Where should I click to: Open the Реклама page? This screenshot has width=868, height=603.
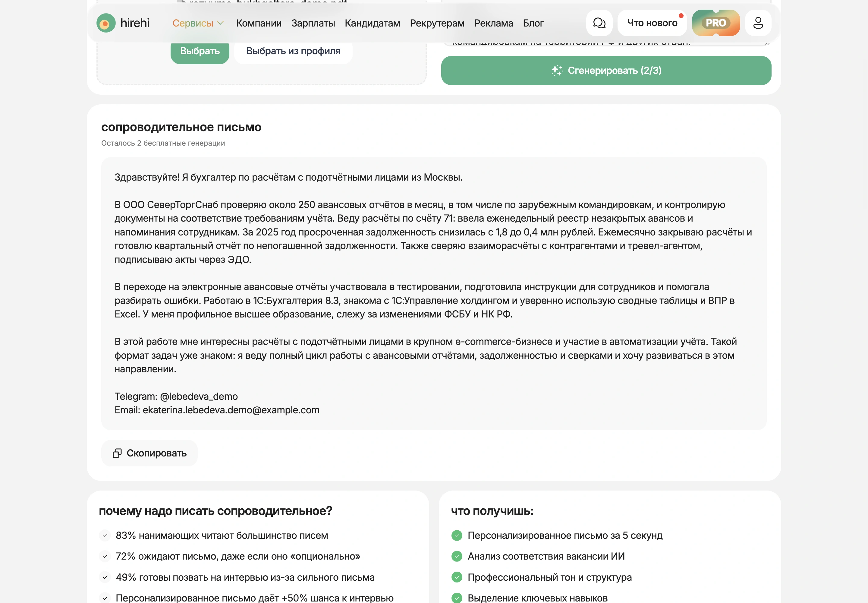point(494,23)
